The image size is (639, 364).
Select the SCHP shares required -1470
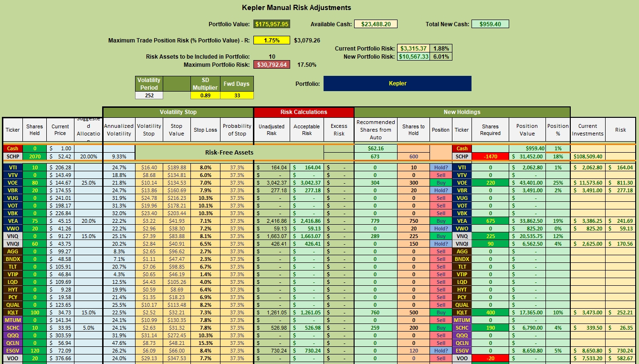(490, 156)
